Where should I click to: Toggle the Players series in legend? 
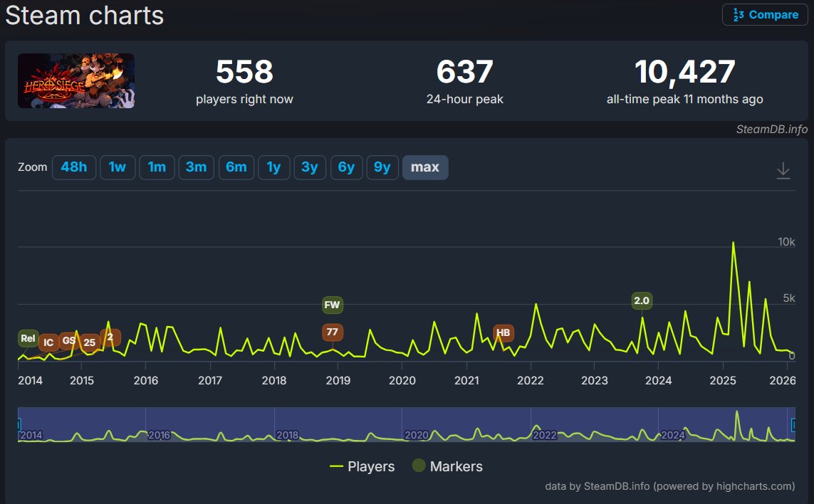pyautogui.click(x=362, y=466)
